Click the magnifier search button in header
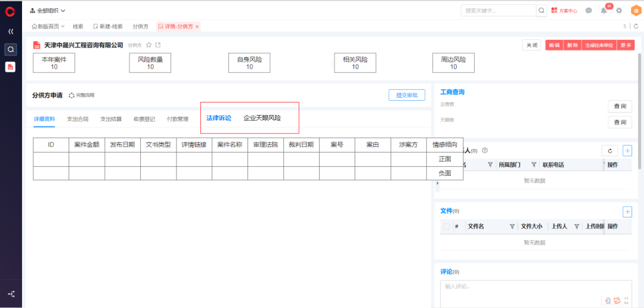The image size is (644, 308). [x=541, y=10]
